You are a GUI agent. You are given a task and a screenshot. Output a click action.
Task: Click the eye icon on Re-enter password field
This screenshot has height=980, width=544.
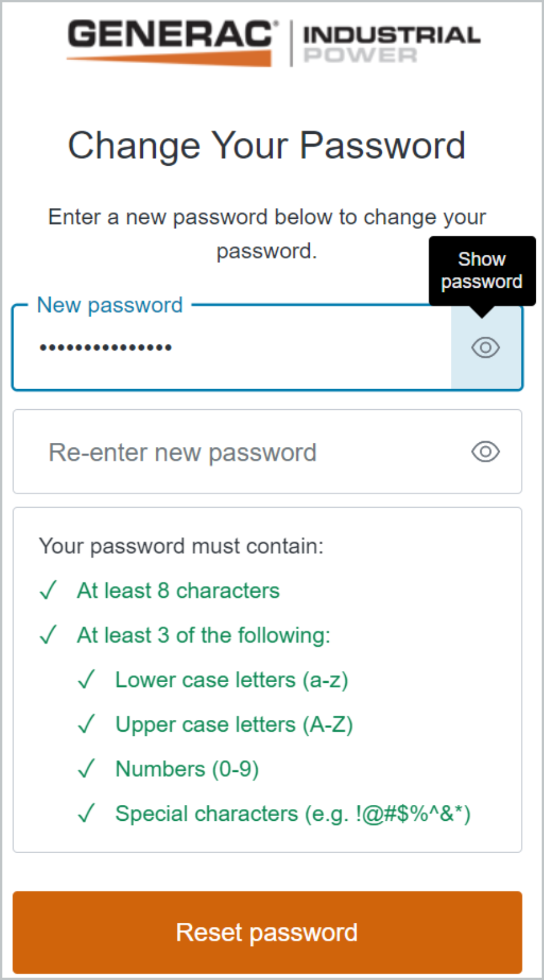point(484,452)
